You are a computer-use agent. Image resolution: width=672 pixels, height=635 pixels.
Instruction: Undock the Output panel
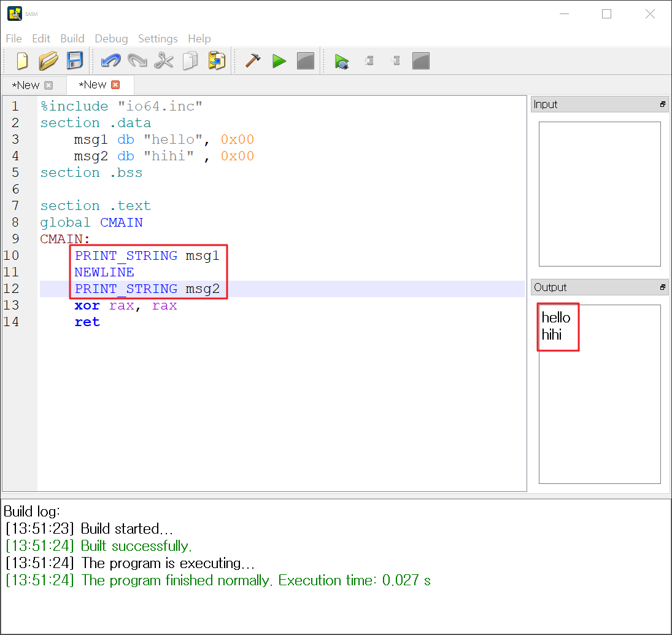tap(663, 287)
